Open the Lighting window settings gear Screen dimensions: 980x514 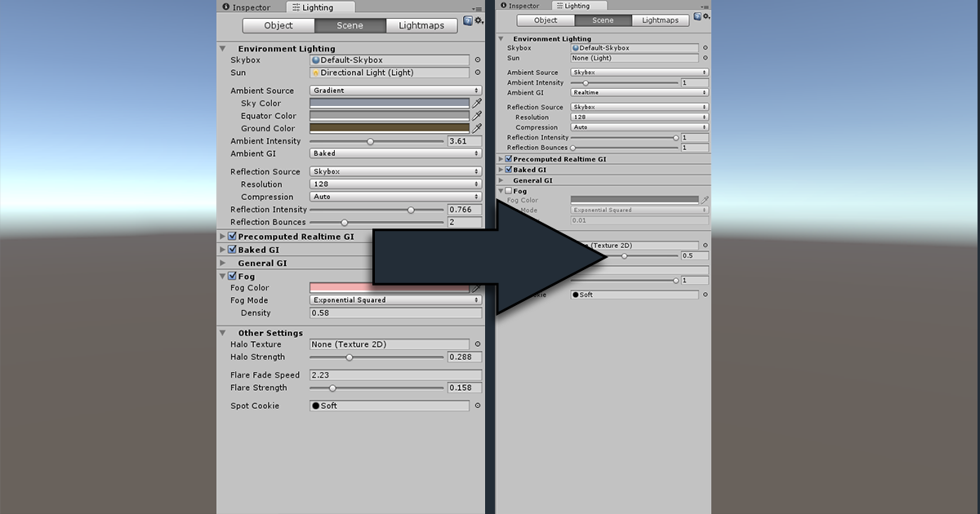(x=477, y=21)
